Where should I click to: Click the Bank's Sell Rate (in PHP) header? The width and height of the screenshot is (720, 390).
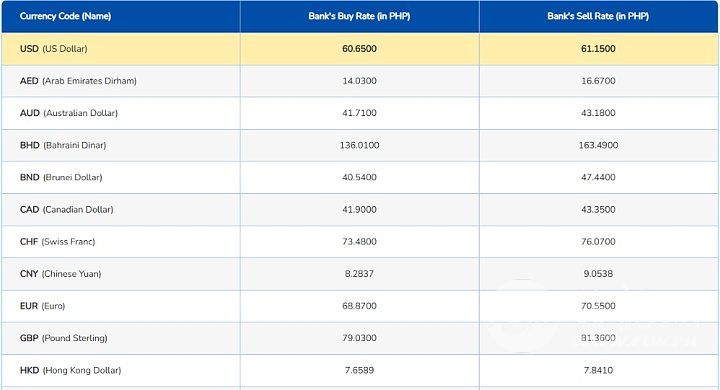click(x=598, y=17)
